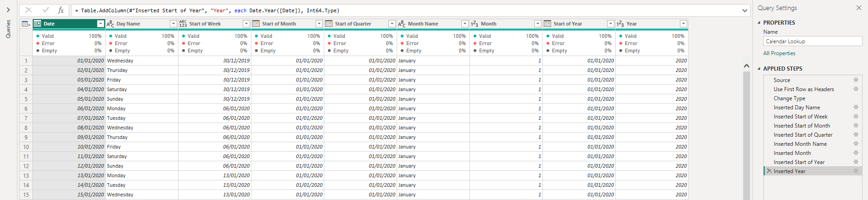
Task: Select the Inserted Month Name step
Action: 800,144
